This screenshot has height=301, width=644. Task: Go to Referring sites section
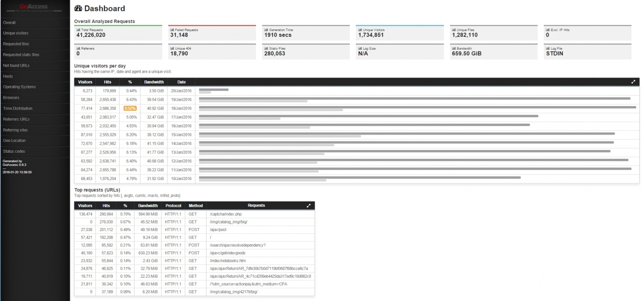pyautogui.click(x=35, y=130)
